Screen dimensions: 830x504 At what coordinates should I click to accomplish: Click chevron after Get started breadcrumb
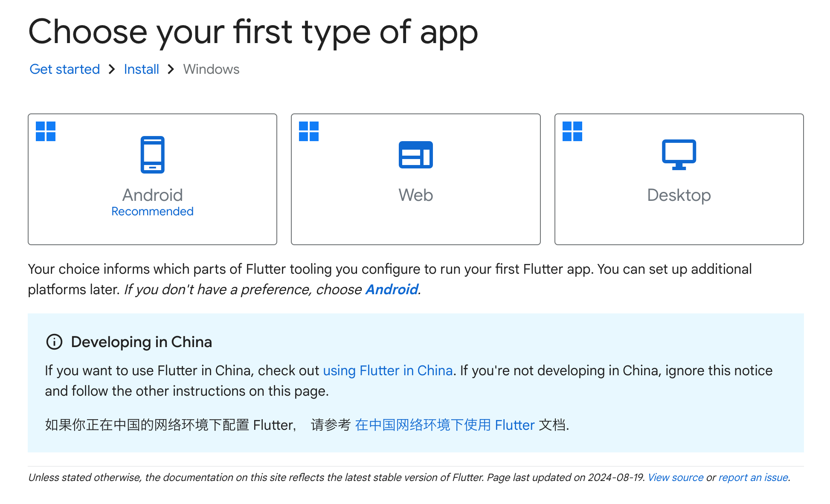(112, 69)
